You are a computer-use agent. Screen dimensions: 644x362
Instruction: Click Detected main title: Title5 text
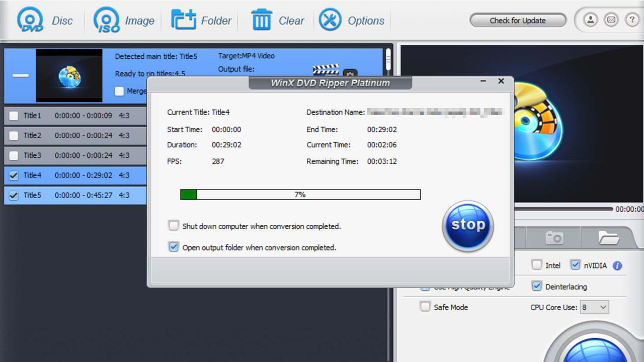[156, 56]
